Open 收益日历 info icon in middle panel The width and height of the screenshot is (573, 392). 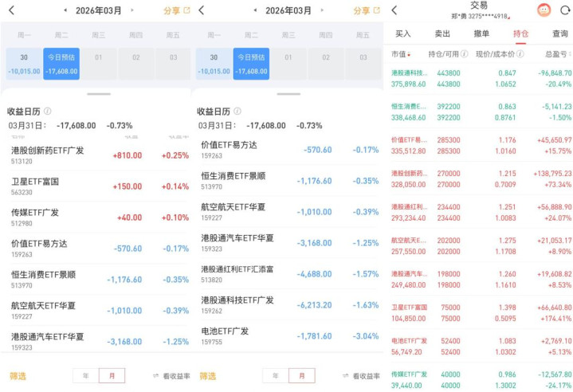pos(237,111)
